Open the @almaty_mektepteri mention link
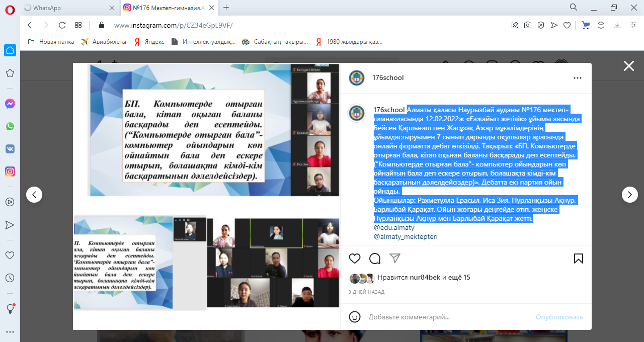Screen dimensions: 644x342 [398, 236]
